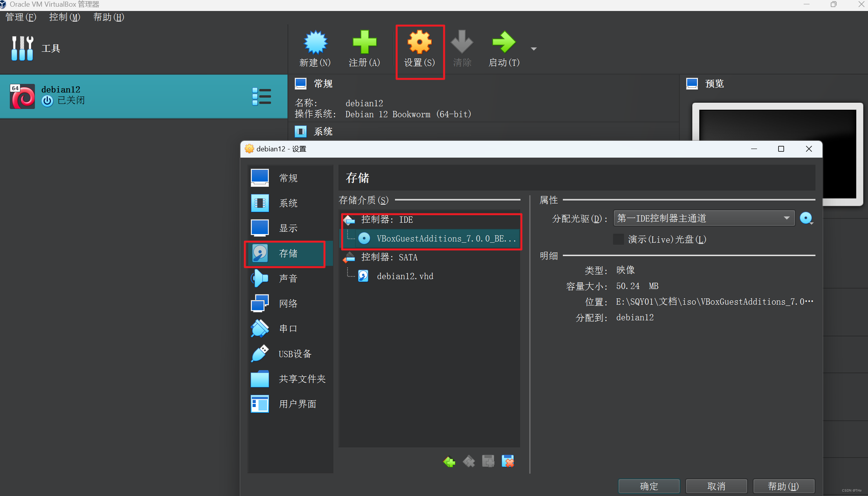Click the 新建(N) new VM icon
The height and width of the screenshot is (496, 868).
315,42
